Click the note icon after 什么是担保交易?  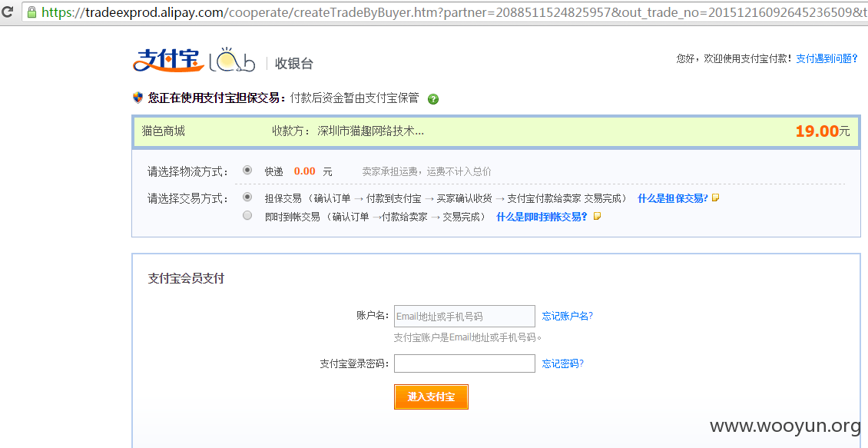tap(716, 197)
